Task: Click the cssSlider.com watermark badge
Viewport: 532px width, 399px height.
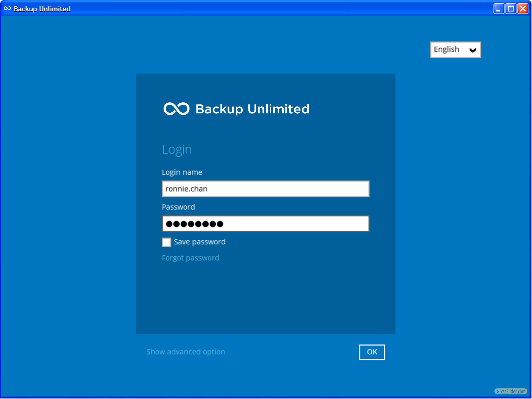Action: pyautogui.click(x=511, y=391)
